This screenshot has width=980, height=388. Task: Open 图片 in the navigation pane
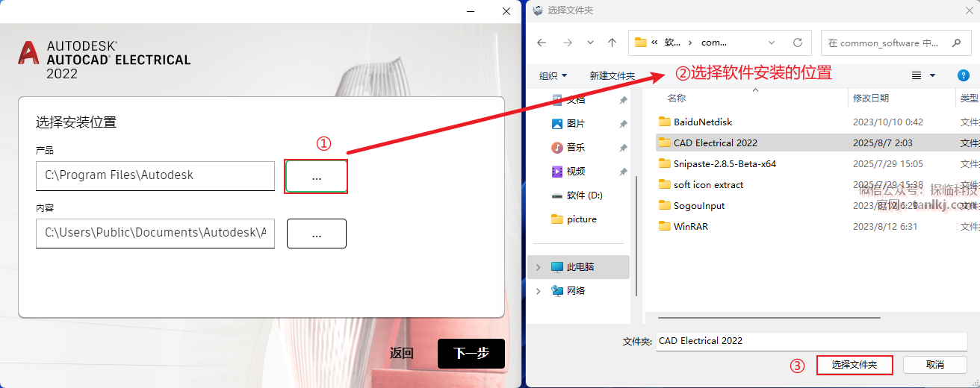576,123
